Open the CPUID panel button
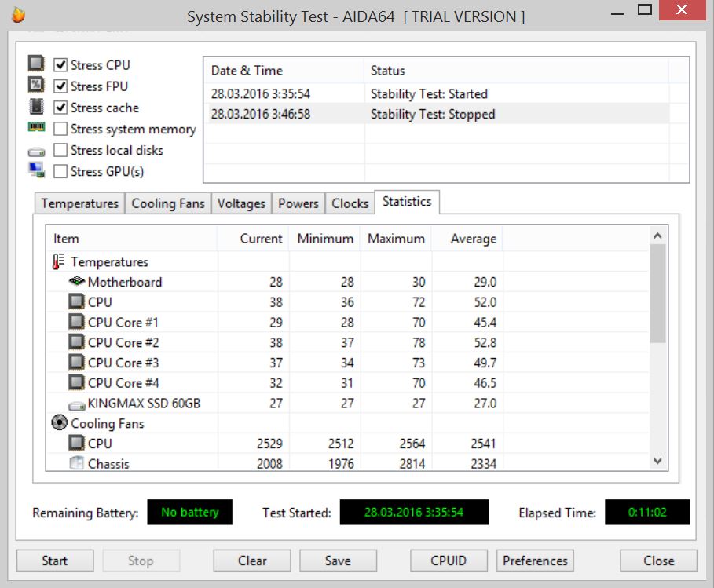This screenshot has width=714, height=588. click(449, 561)
